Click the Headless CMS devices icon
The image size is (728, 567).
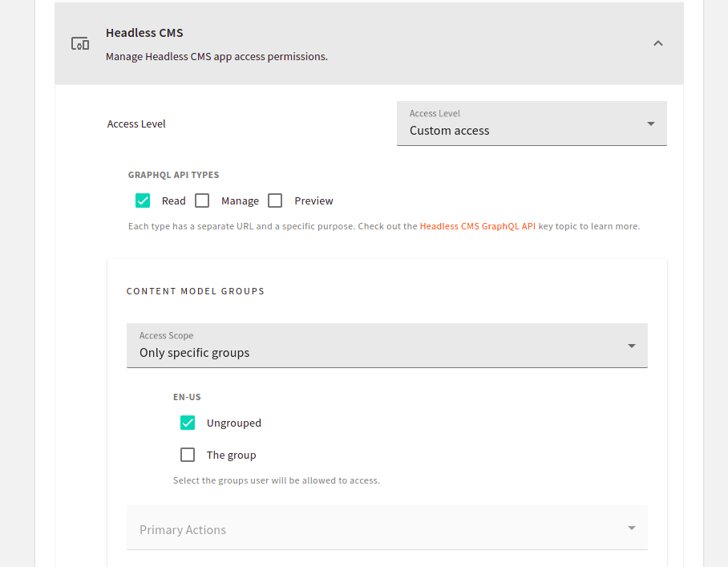tap(79, 43)
